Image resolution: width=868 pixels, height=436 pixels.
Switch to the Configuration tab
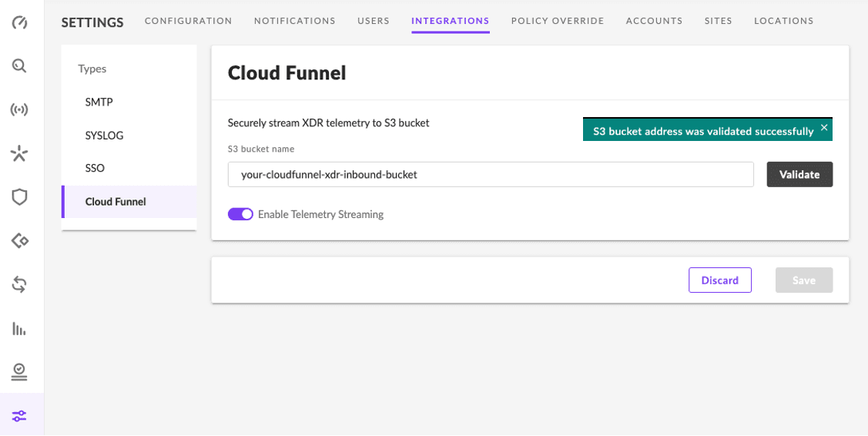[188, 21]
